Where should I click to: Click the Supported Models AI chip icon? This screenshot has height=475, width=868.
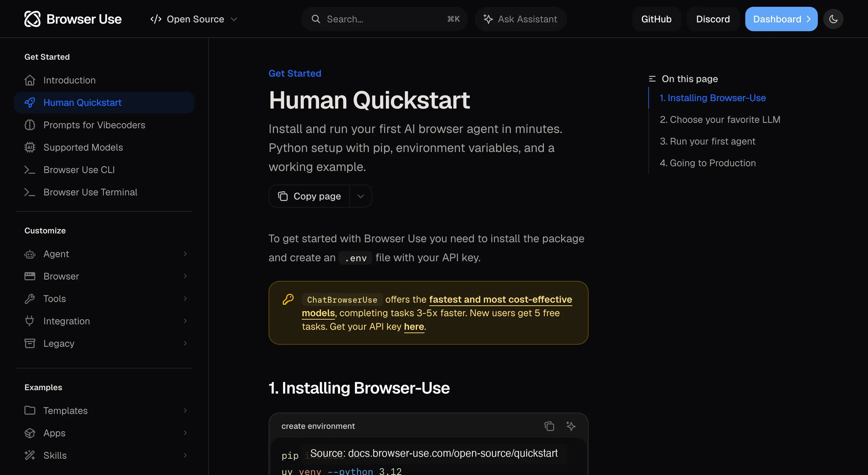pyautogui.click(x=30, y=147)
